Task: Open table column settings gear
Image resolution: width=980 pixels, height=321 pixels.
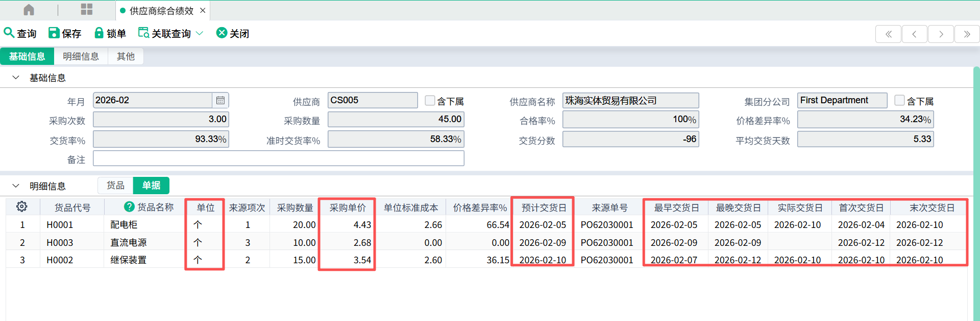Action: tap(21, 207)
